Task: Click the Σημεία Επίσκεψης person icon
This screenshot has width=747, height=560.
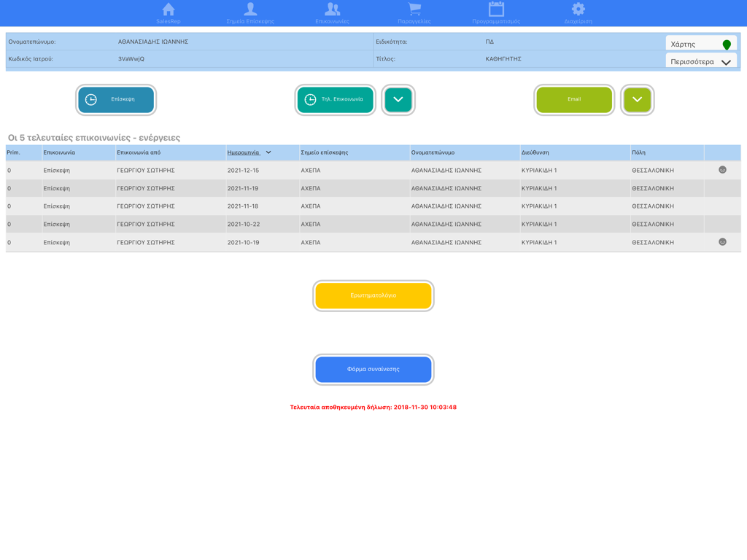Action: tap(250, 9)
